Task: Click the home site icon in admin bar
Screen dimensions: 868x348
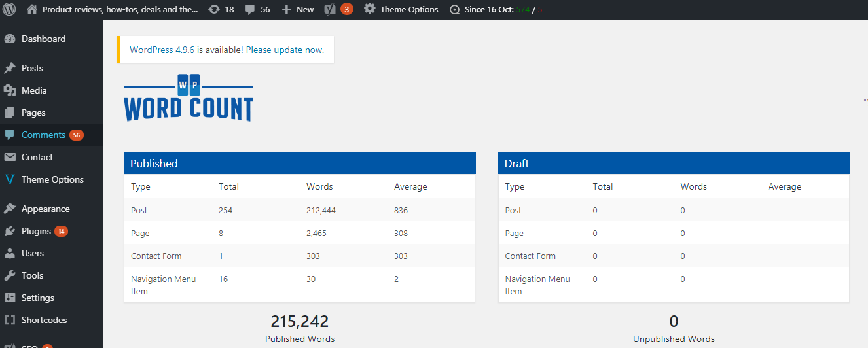Action: (32, 9)
